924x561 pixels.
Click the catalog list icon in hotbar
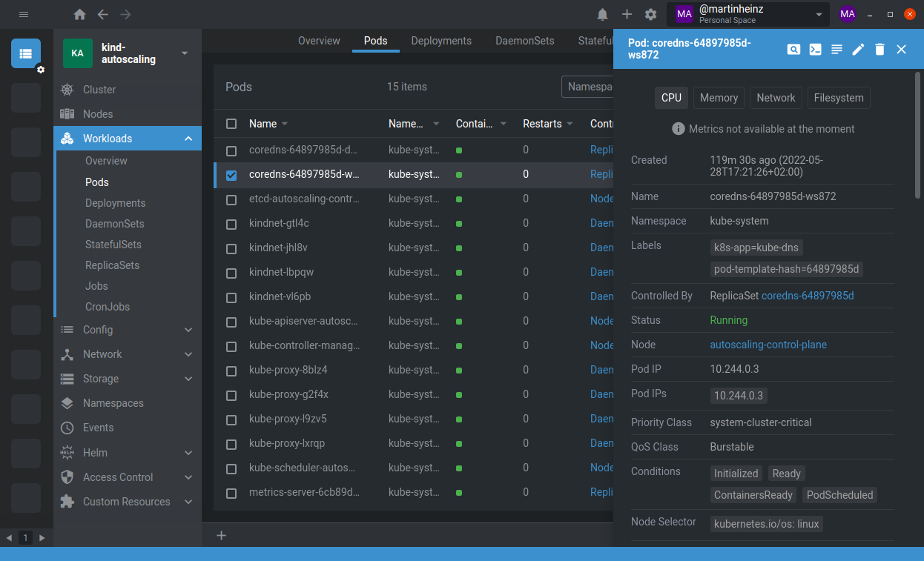[x=26, y=53]
